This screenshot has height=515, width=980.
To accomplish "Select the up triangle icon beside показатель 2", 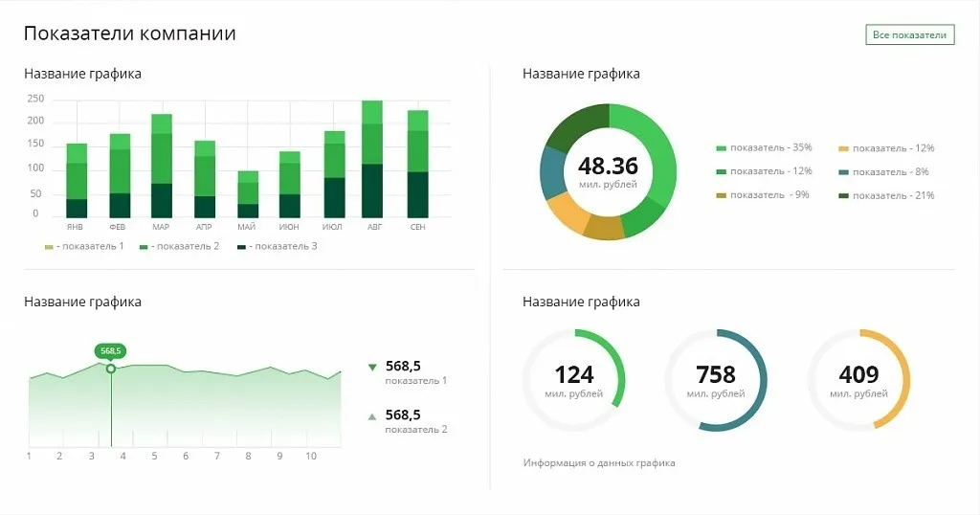I will pos(372,416).
